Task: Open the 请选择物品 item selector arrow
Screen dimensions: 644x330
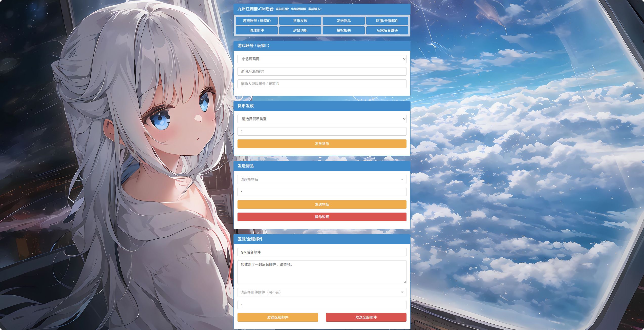Action: coord(402,179)
